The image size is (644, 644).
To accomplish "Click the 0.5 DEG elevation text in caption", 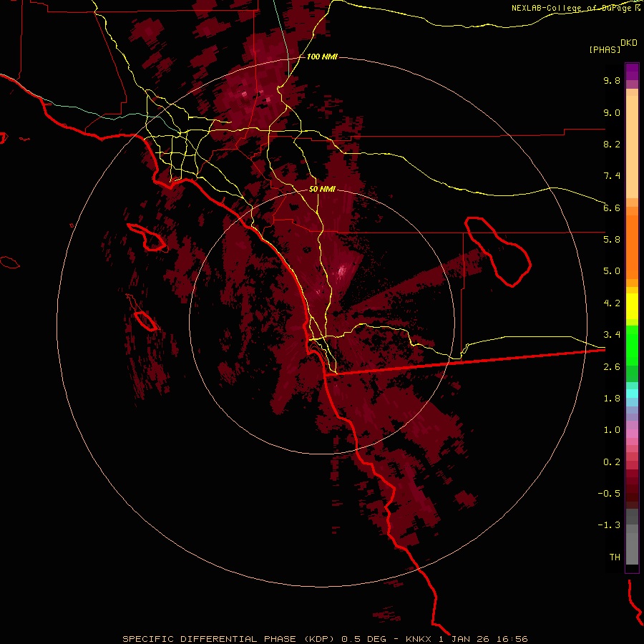I will pyautogui.click(x=364, y=639).
